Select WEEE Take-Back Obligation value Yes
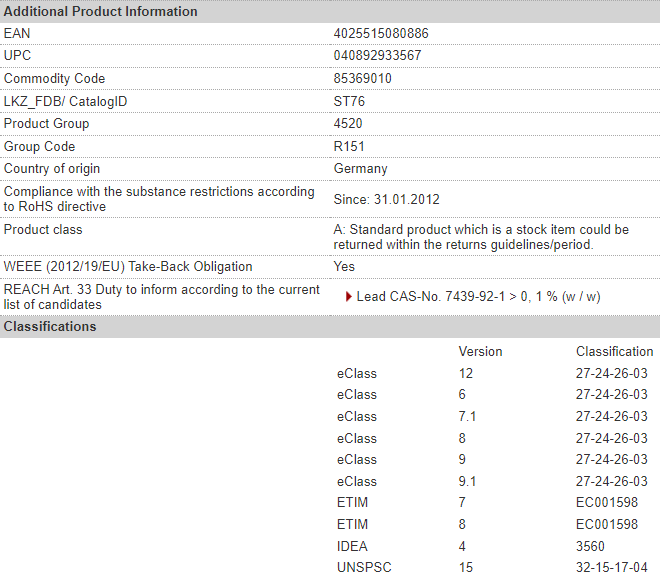Viewport: 662px width, 578px height. (x=344, y=266)
